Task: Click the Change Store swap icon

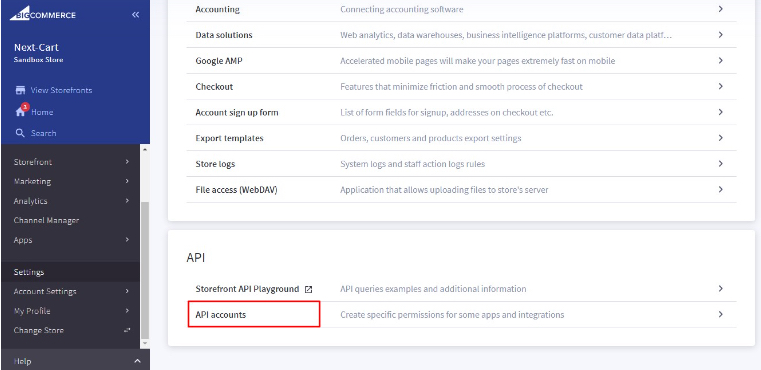Action: click(127, 330)
